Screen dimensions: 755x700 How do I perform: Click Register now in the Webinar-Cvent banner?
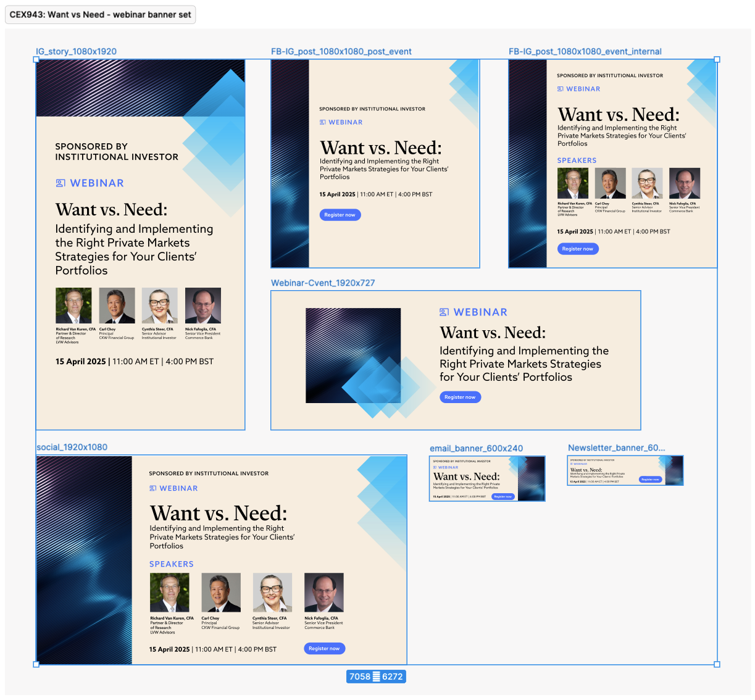click(x=460, y=397)
